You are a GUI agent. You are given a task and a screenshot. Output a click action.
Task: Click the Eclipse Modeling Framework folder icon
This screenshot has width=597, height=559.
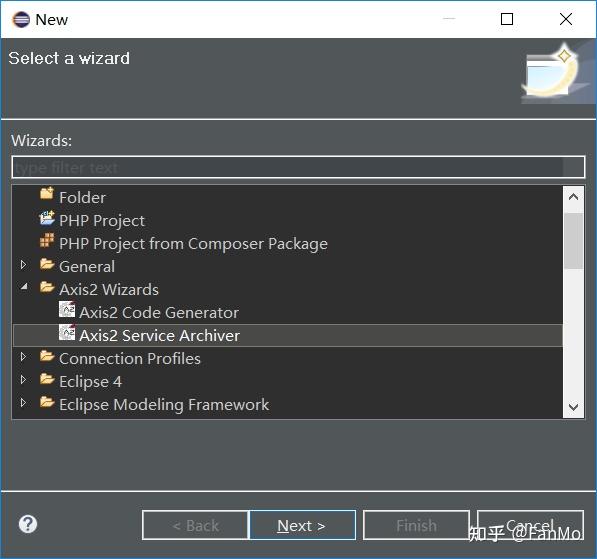coord(47,402)
